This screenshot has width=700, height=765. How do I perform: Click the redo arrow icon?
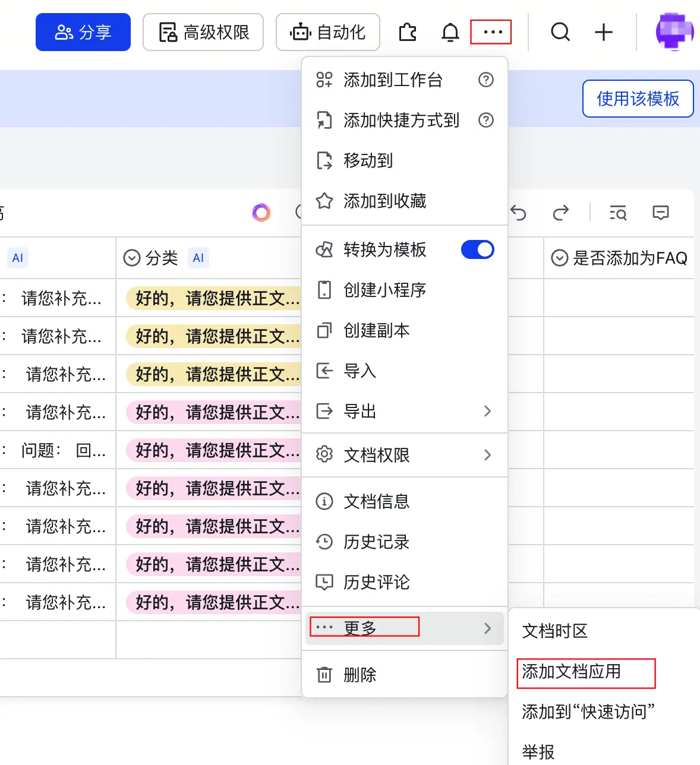560,213
